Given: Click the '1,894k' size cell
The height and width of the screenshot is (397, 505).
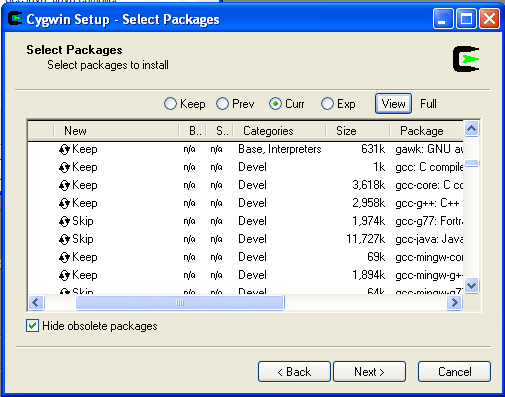Looking at the screenshot, I should (369, 275).
